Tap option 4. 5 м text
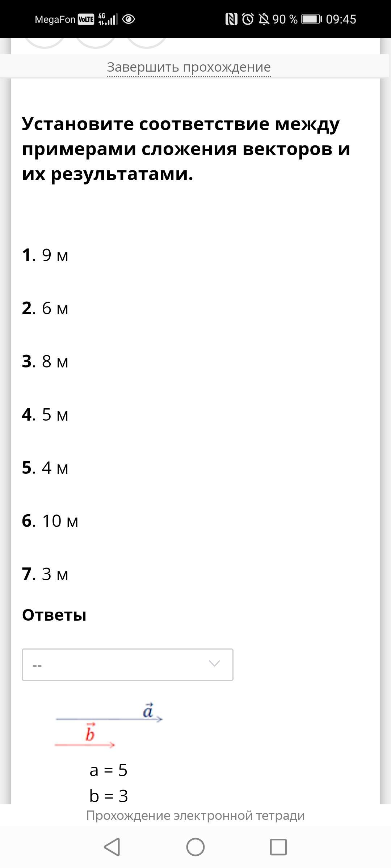 [x=46, y=415]
